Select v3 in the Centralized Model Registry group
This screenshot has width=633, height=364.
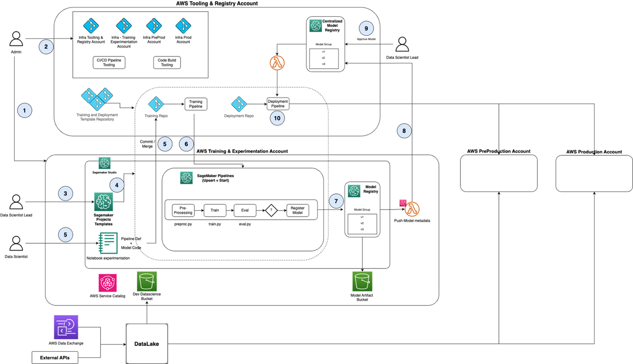pyautogui.click(x=323, y=64)
